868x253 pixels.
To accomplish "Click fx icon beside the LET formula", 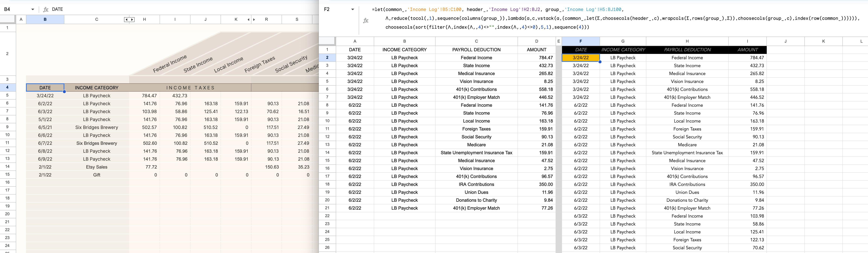I will point(366,21).
